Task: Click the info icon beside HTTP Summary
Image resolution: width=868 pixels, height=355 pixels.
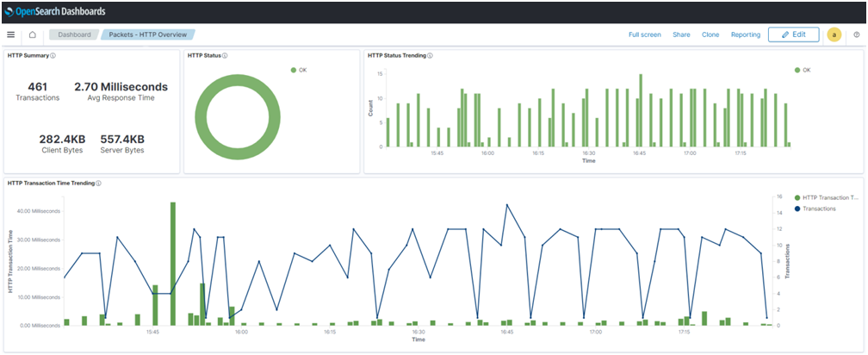Action: [x=53, y=56]
